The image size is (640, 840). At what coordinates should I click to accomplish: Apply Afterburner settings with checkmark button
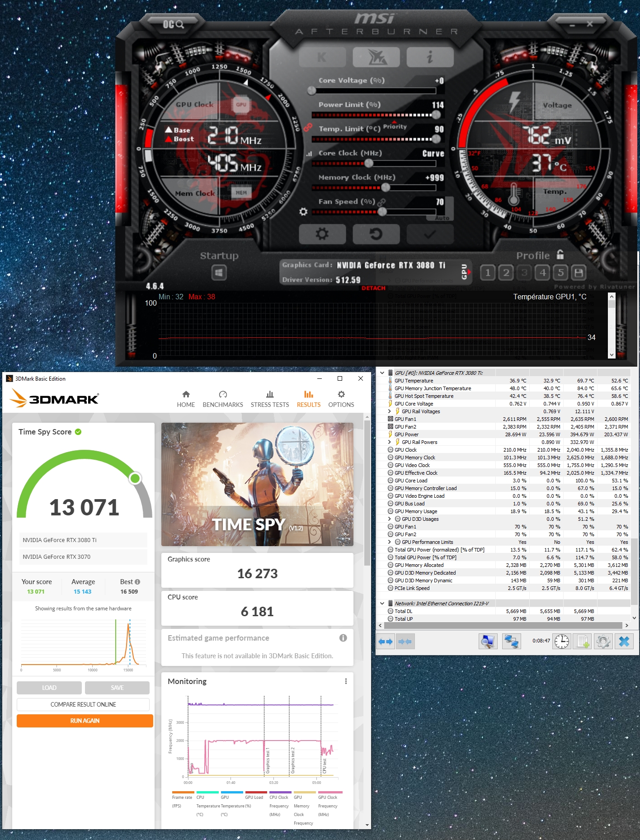point(430,234)
